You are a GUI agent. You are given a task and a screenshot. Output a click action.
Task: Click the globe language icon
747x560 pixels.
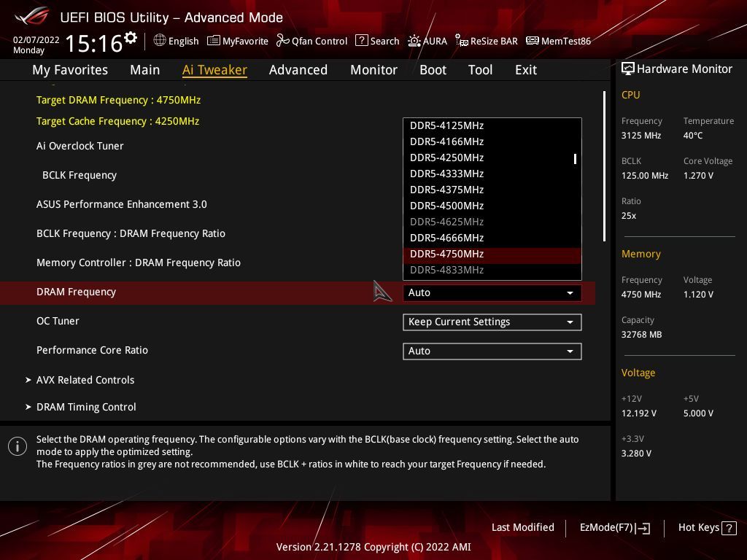click(x=160, y=41)
